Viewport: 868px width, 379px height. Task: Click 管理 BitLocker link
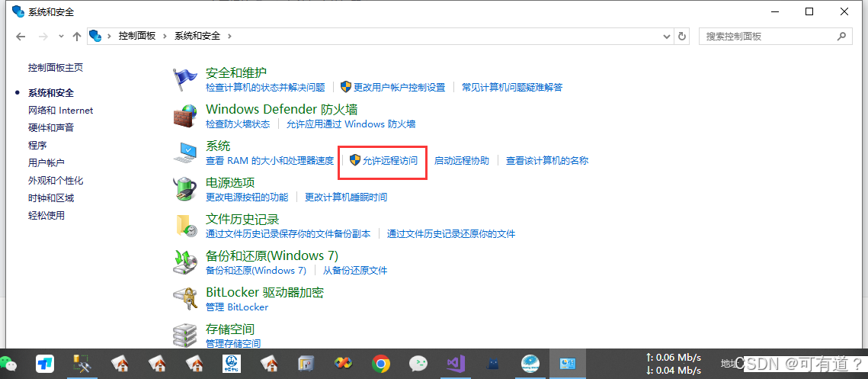tap(237, 307)
